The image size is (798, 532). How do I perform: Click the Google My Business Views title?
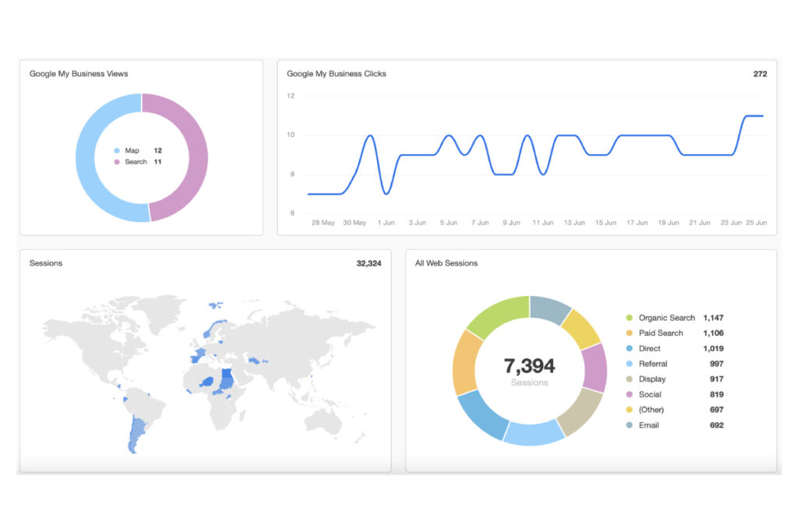(x=79, y=74)
